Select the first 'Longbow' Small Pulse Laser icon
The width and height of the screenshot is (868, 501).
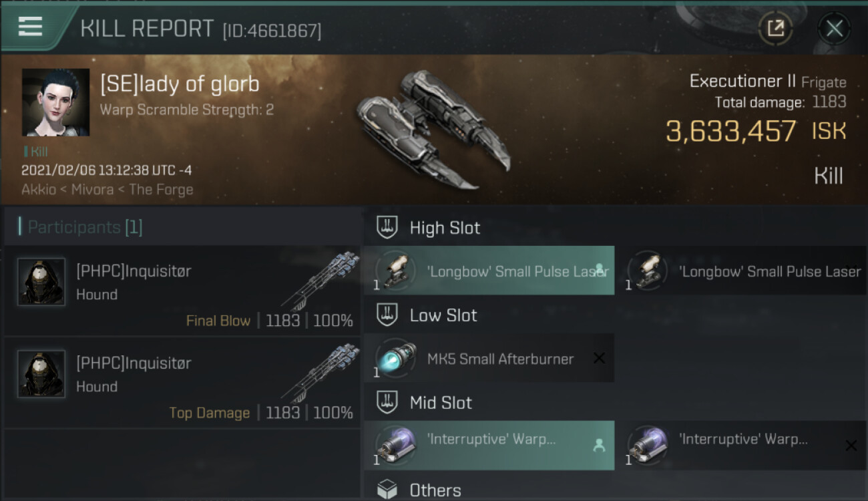(x=396, y=271)
